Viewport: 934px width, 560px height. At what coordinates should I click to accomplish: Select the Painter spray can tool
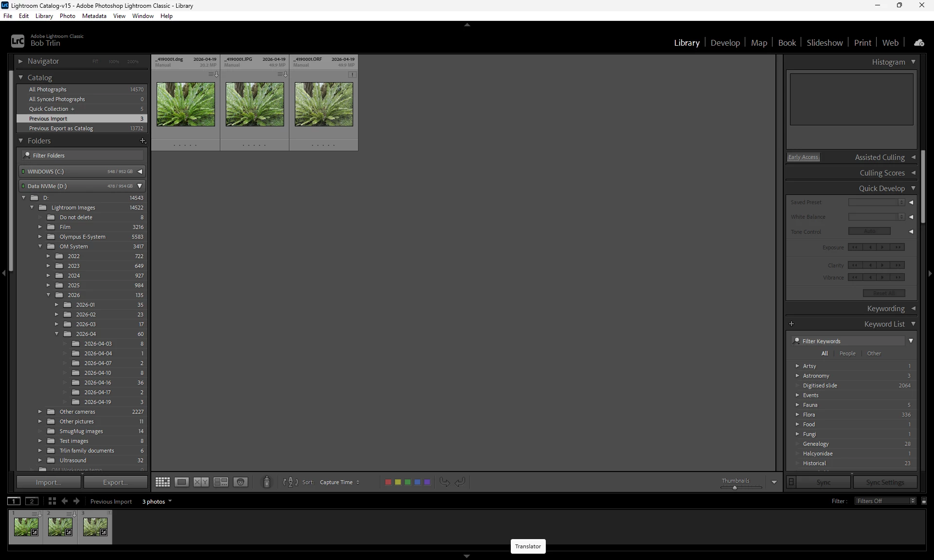267,482
